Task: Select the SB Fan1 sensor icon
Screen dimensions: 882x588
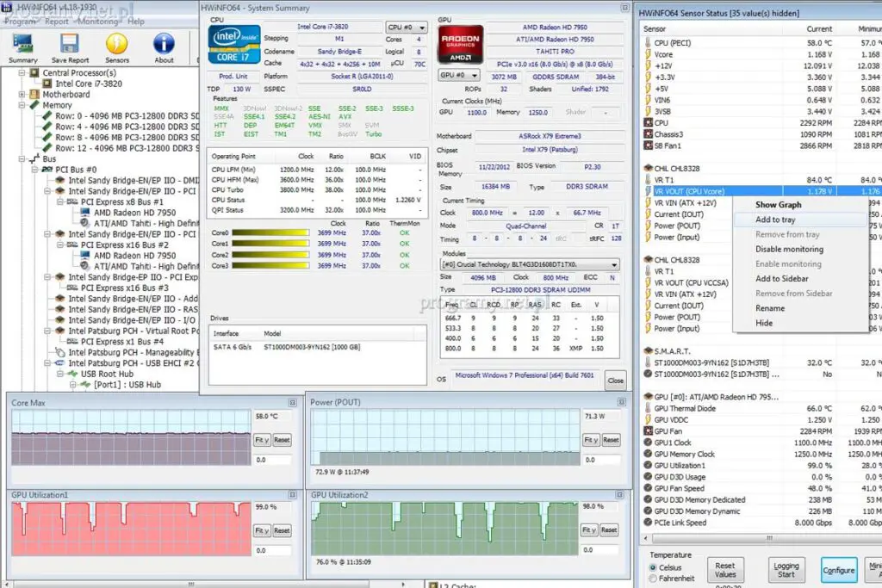Action: [648, 145]
